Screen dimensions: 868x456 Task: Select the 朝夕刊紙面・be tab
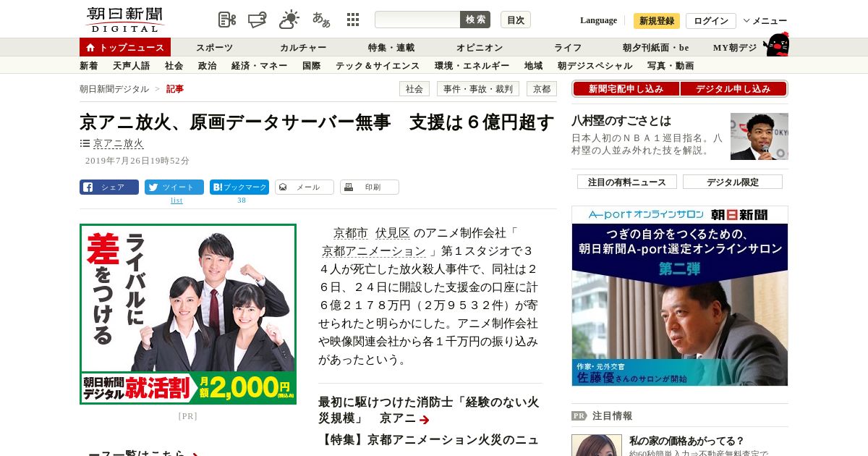click(x=656, y=48)
